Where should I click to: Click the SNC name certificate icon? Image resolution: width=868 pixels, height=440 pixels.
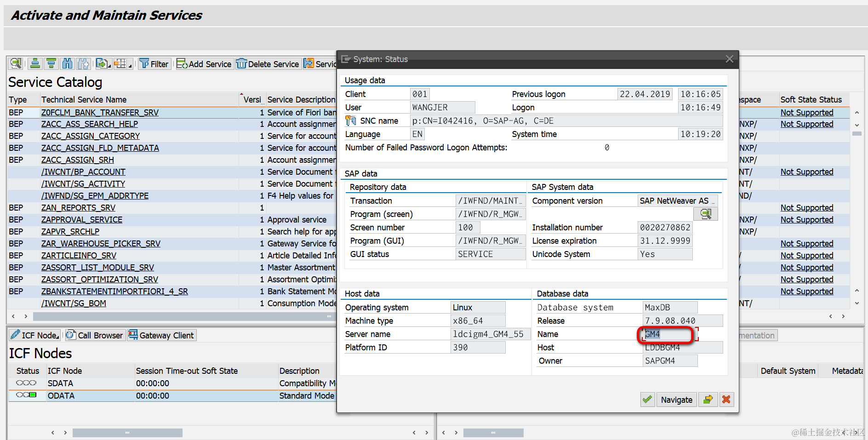click(x=351, y=120)
